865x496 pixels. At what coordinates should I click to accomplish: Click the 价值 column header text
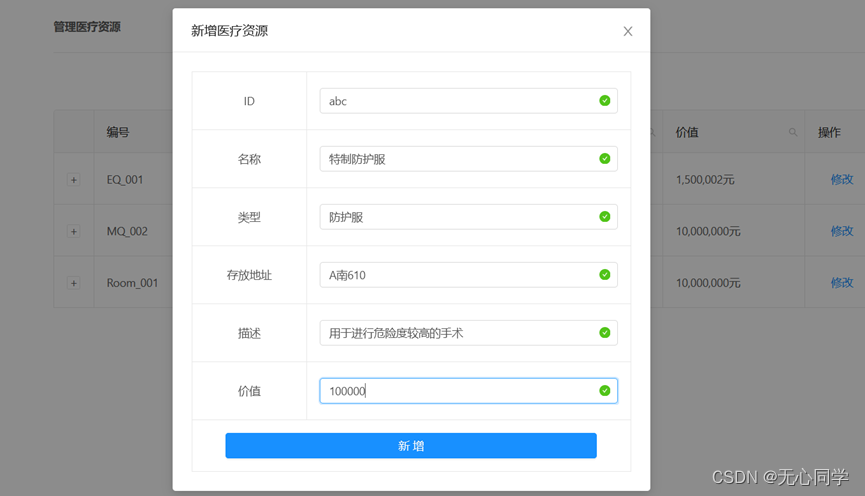point(687,132)
